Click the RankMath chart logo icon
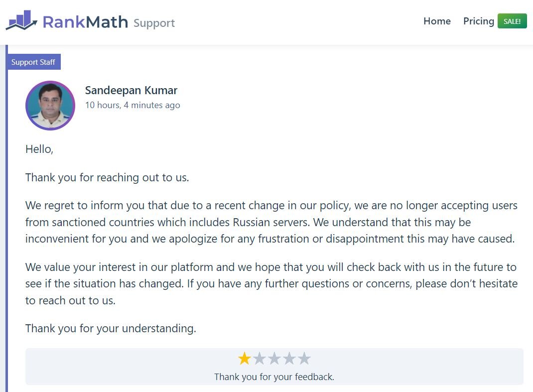The image size is (533, 392). 21,20
